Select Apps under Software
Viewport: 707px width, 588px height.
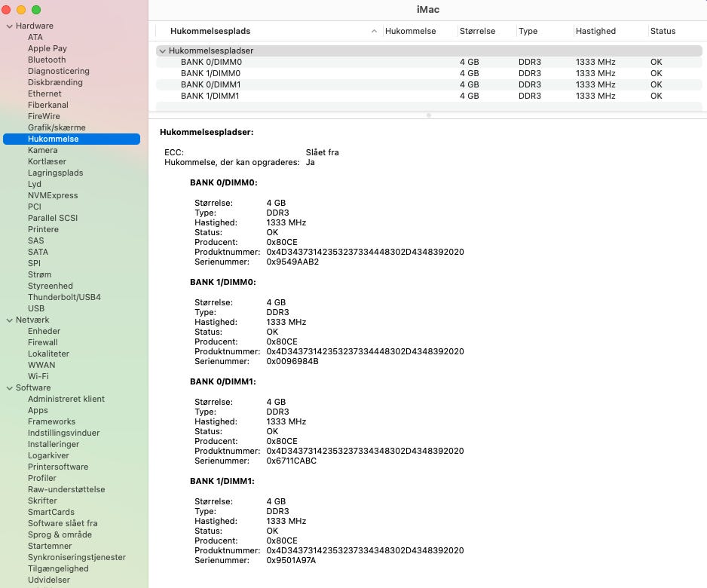pos(38,410)
